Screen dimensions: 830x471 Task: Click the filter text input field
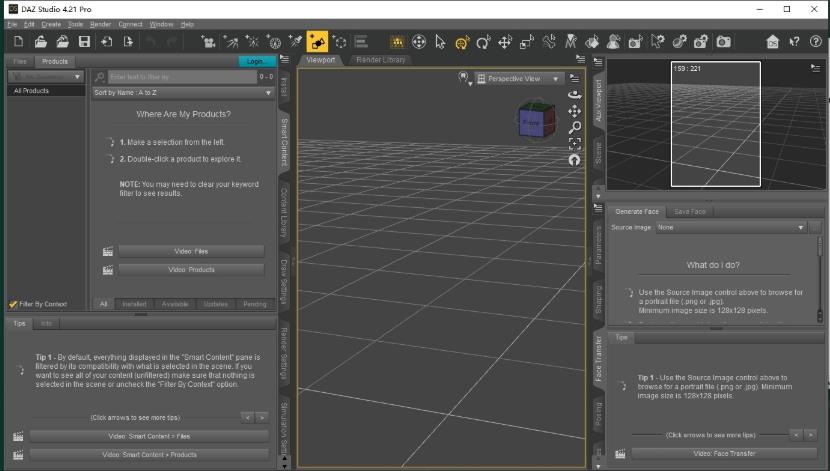pyautogui.click(x=183, y=77)
